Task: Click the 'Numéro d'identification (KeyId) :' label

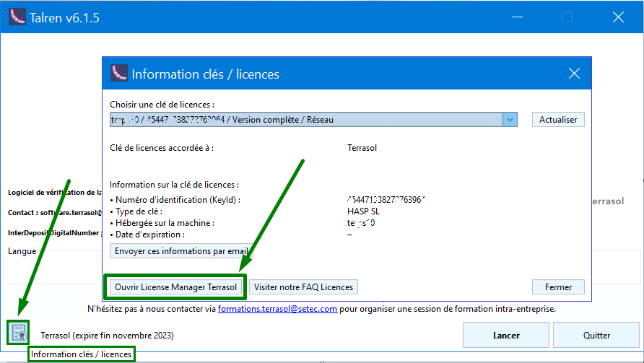Action: point(175,200)
